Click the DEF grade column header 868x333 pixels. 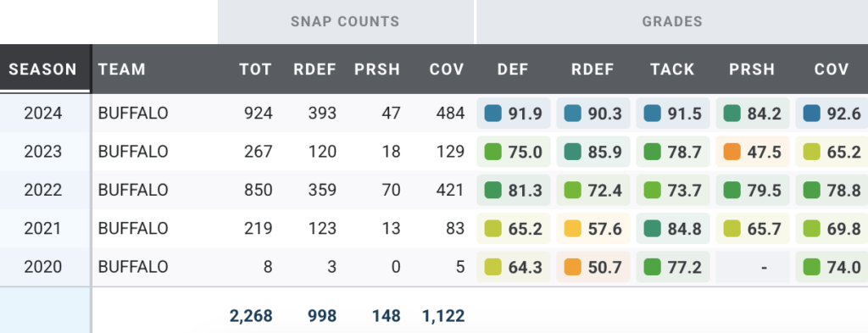513,69
